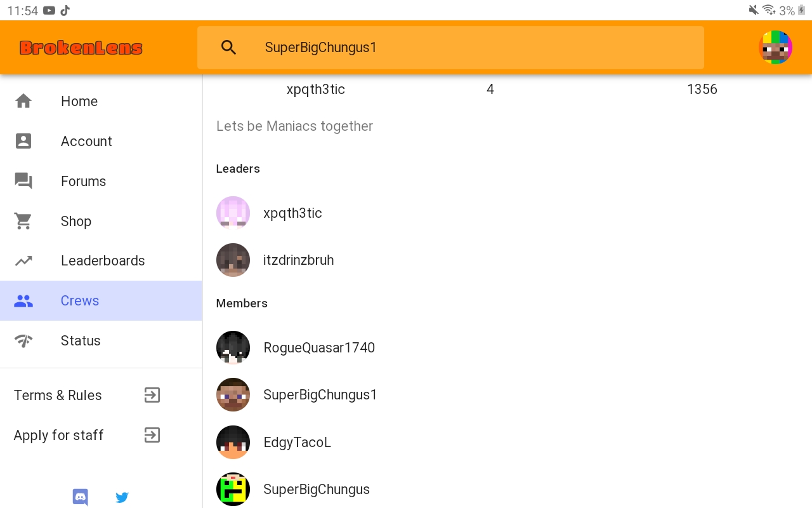This screenshot has width=812, height=508.
Task: Open the Twitter bird icon
Action: tap(122, 497)
